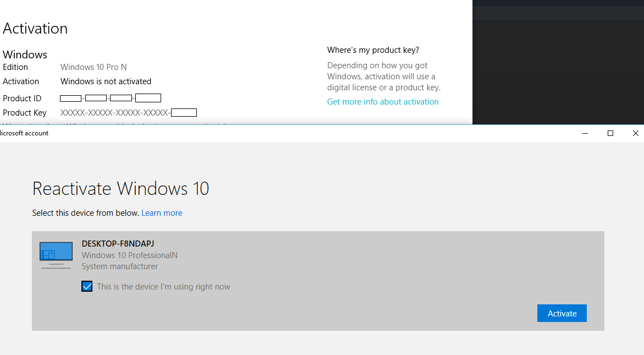Click the Windows section heading

pyautogui.click(x=25, y=54)
